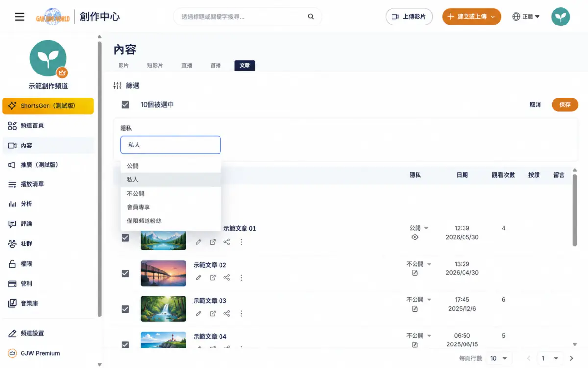
Task: Open more options for 示範文章 01
Action: [x=241, y=242]
